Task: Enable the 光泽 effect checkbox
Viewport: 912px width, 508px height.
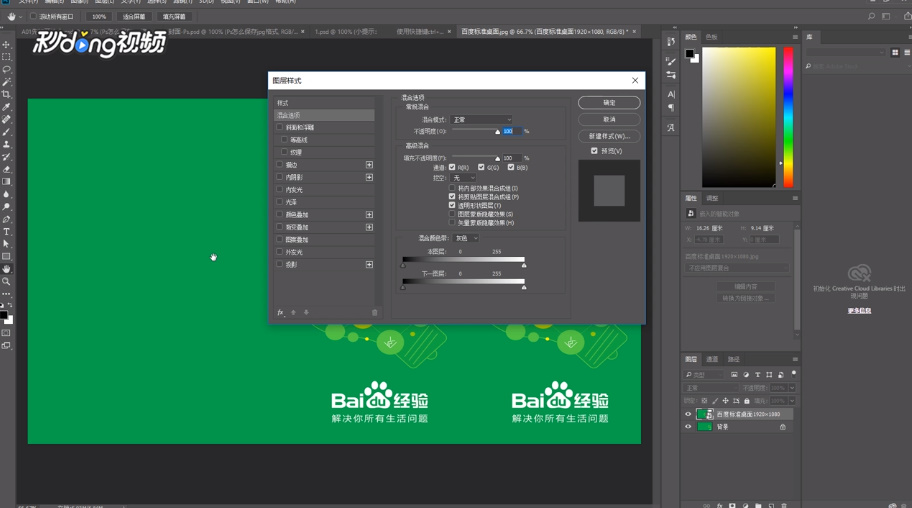Action: pyautogui.click(x=280, y=202)
